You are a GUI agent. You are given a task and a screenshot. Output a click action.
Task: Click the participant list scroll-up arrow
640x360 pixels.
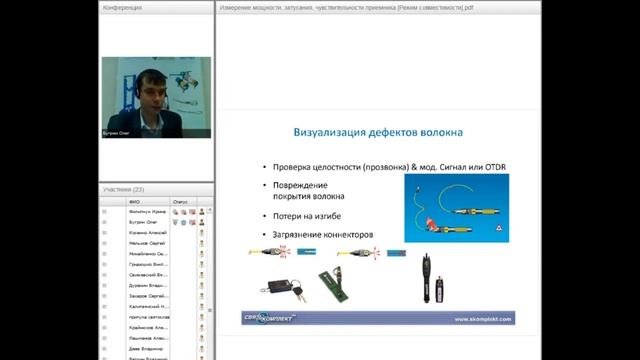tap(210, 210)
